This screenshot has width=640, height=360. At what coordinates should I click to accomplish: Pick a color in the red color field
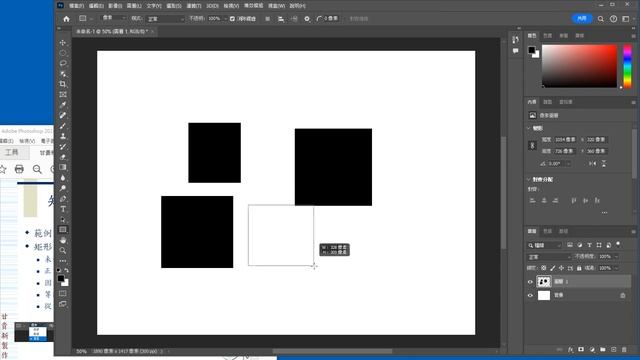(579, 66)
